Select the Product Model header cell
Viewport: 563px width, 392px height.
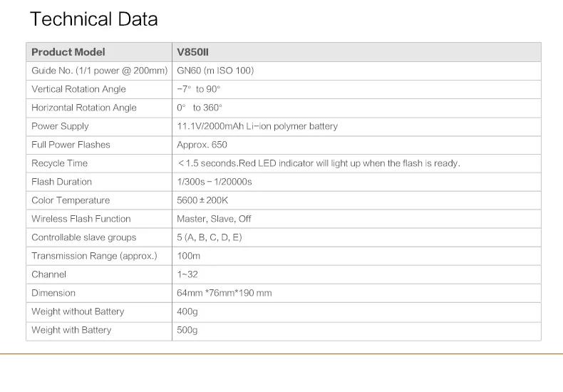click(x=68, y=52)
